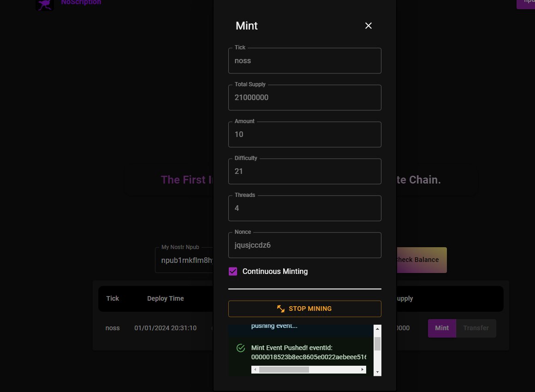This screenshot has width=535, height=392.
Task: Click the Total Supply field
Action: 305,98
